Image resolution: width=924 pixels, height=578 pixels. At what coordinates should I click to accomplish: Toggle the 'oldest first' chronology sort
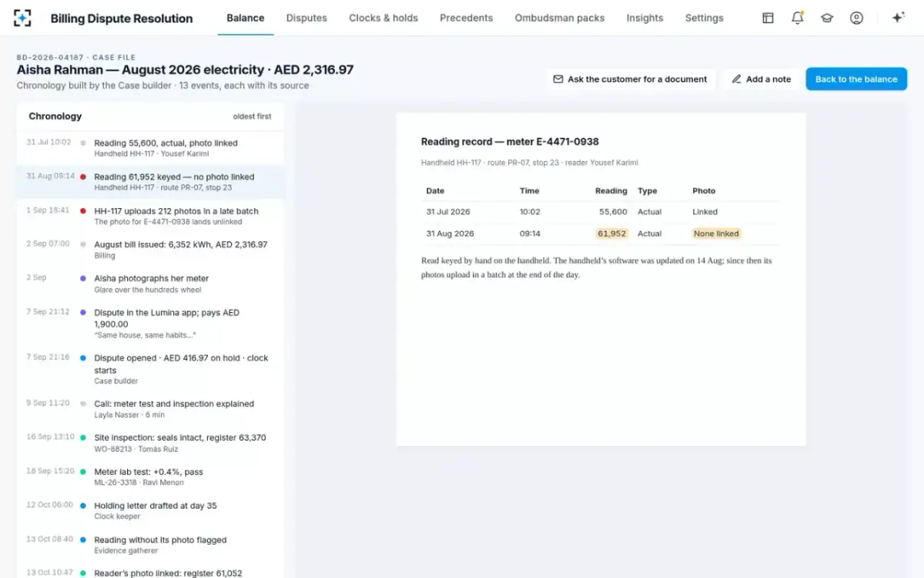click(252, 116)
